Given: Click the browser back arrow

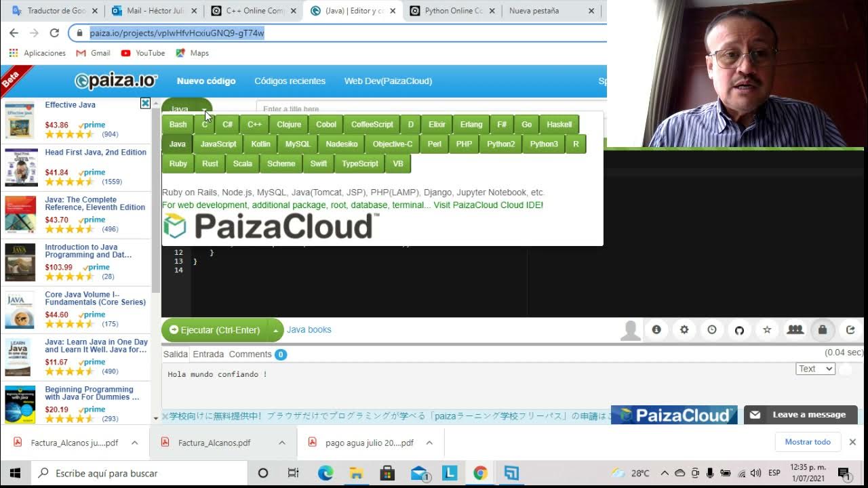Looking at the screenshot, I should click(x=14, y=33).
